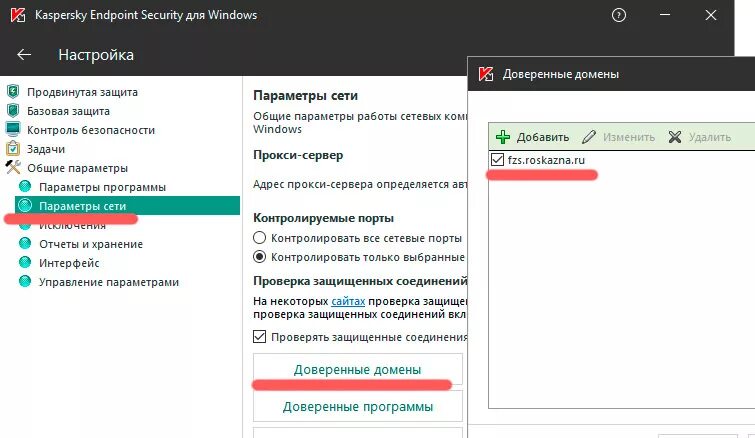755x438 pixels.
Task: Click the Прокси-сервер heading
Action: [298, 155]
